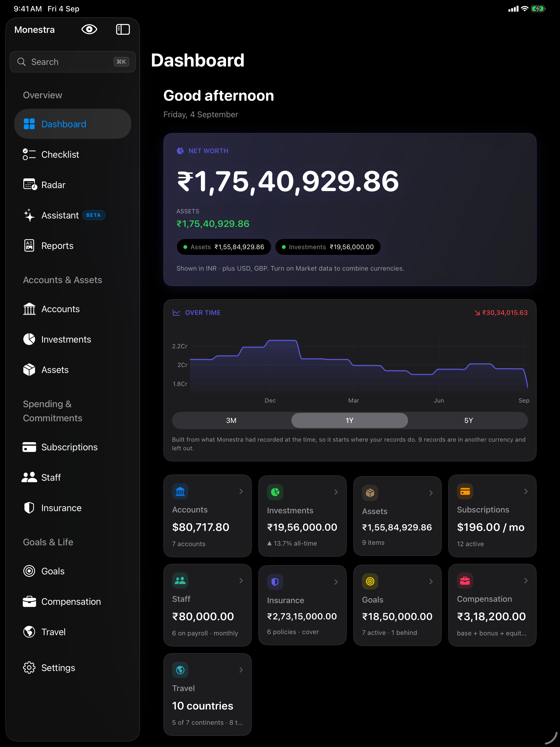Open Settings gear in sidebar
This screenshot has width=560, height=747.
[x=29, y=667]
